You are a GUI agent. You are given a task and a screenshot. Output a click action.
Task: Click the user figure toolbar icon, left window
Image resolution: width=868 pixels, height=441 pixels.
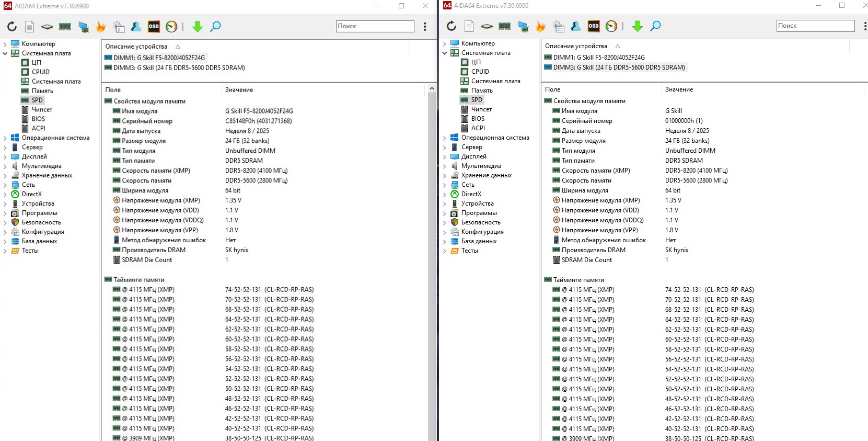(x=136, y=26)
